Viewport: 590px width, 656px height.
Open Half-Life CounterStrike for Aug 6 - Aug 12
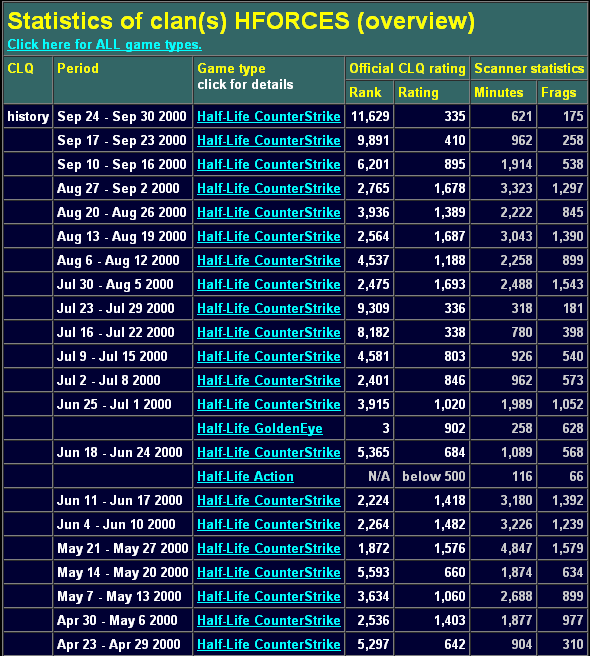[x=269, y=260]
